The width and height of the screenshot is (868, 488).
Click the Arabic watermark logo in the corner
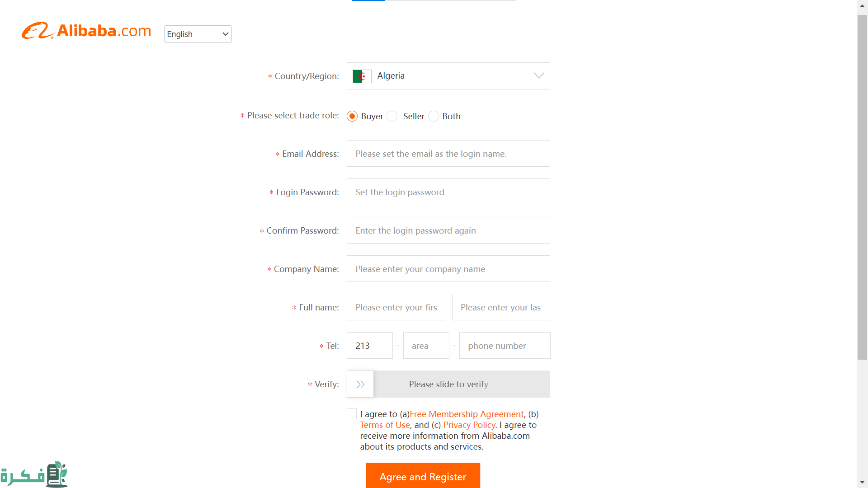coord(34,474)
